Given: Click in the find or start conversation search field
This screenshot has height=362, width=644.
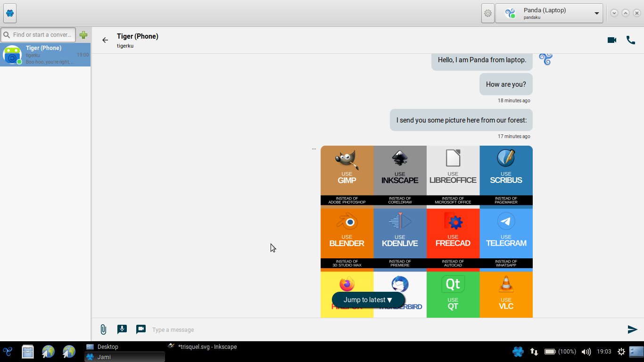Looking at the screenshot, I should click(38, 34).
